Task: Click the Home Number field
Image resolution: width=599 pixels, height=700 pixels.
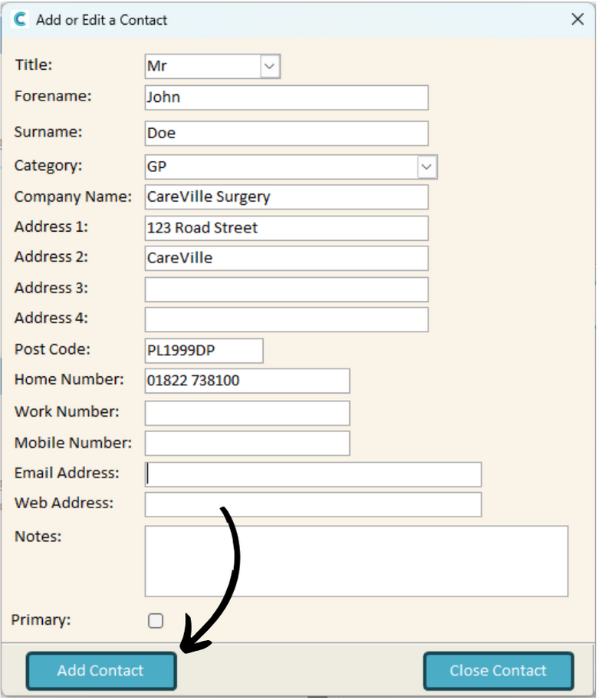Action: click(247, 381)
